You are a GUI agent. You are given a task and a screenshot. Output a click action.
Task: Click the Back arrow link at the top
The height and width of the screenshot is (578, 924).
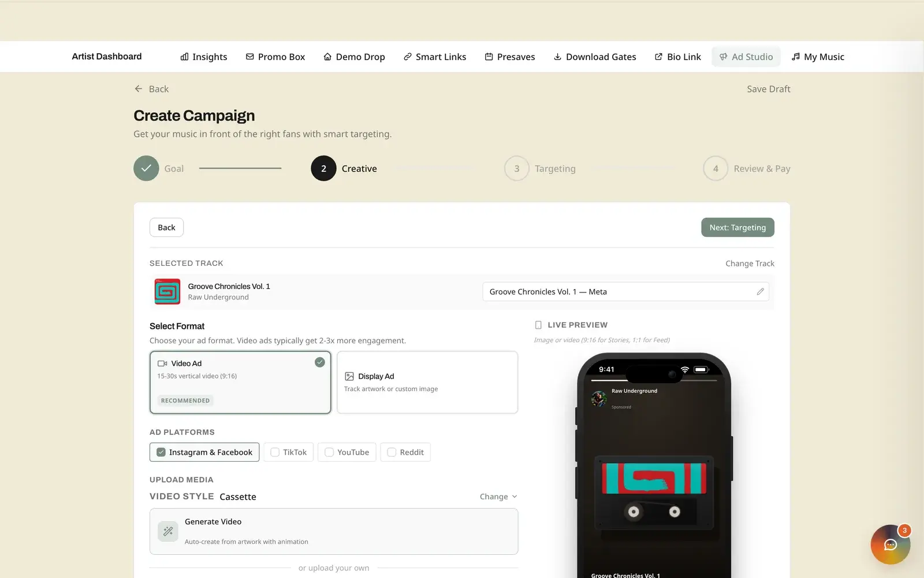click(151, 89)
